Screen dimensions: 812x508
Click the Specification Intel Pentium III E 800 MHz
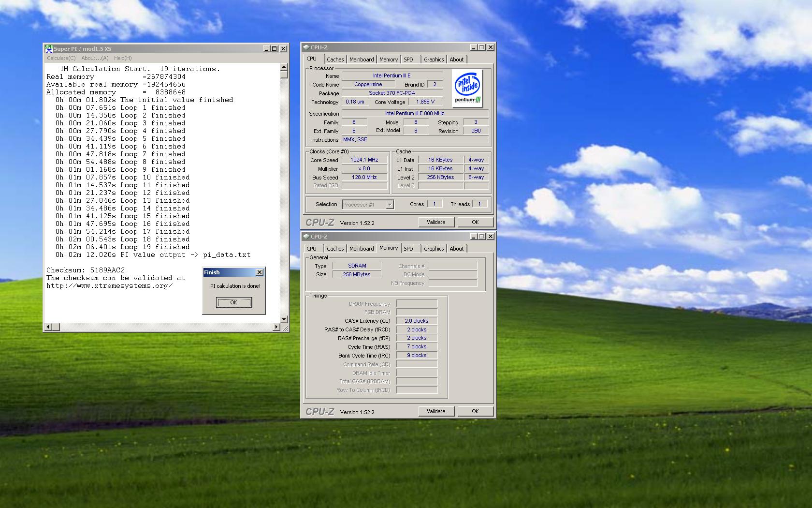415,113
